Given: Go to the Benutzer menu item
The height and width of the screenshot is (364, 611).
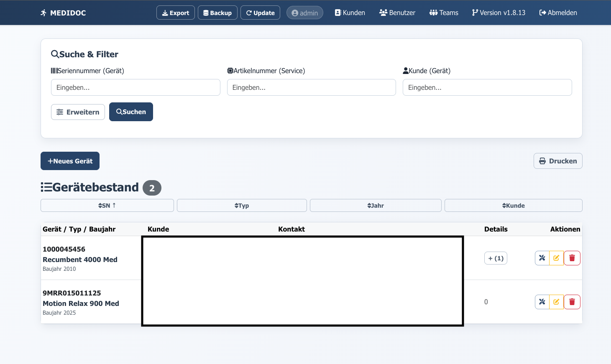Looking at the screenshot, I should pos(397,13).
